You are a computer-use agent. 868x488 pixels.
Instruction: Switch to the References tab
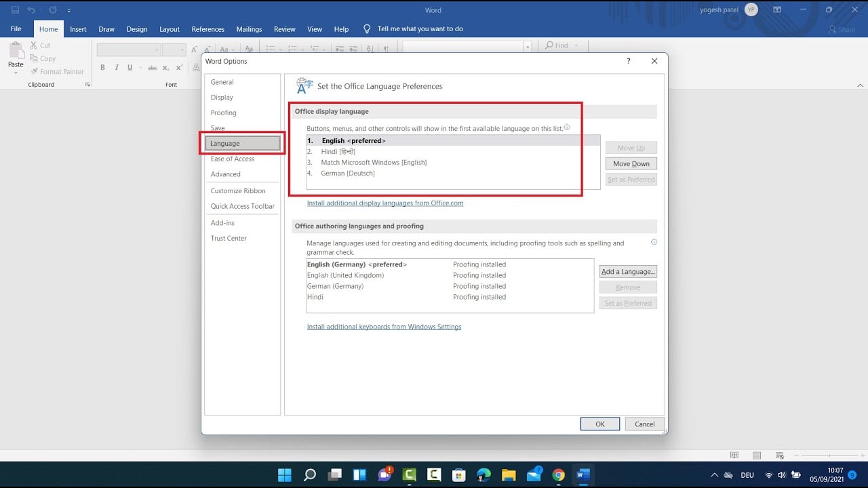[208, 29]
